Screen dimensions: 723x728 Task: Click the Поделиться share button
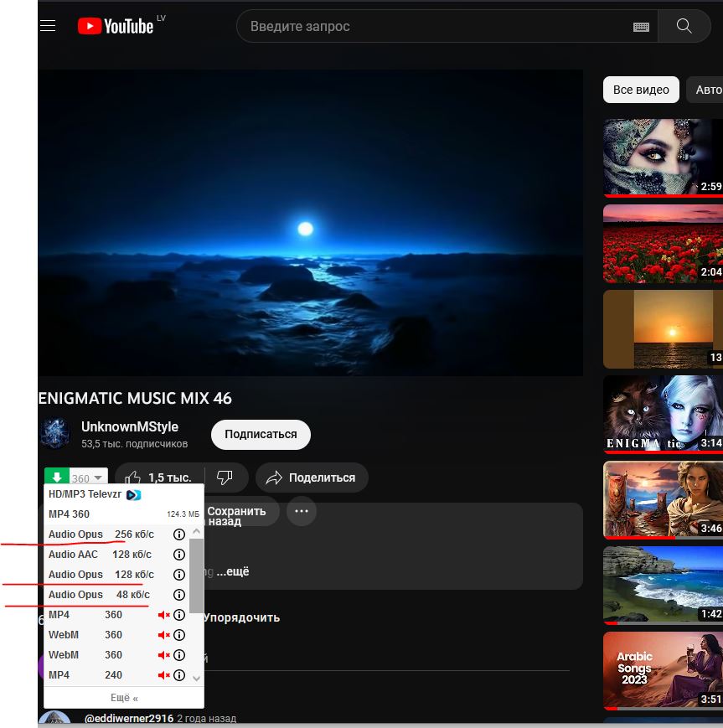(312, 478)
